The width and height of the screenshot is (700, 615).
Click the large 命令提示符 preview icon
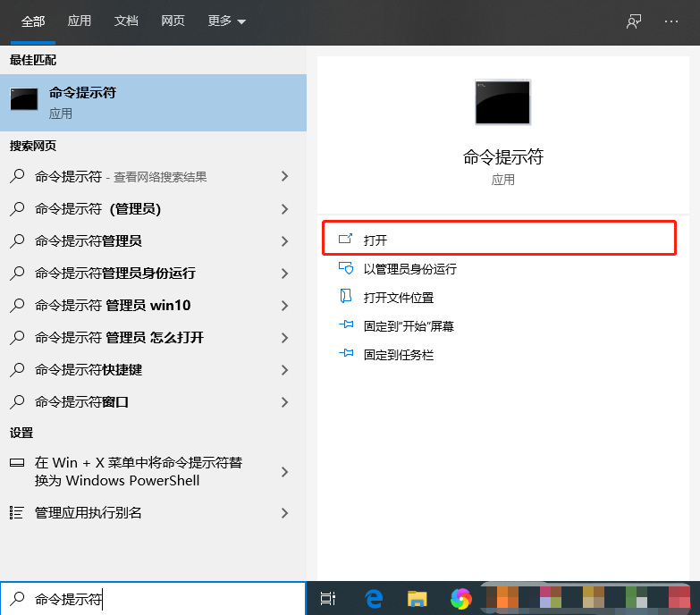pos(502,102)
